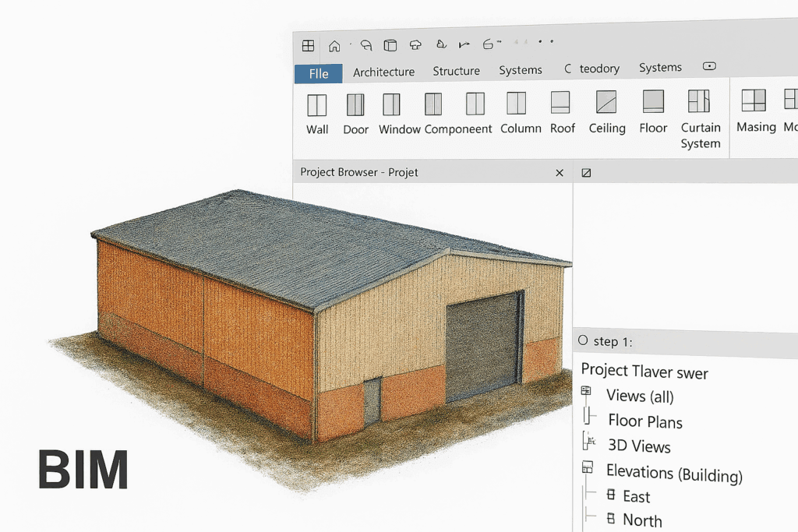Open the Curtain System tool

point(699,102)
